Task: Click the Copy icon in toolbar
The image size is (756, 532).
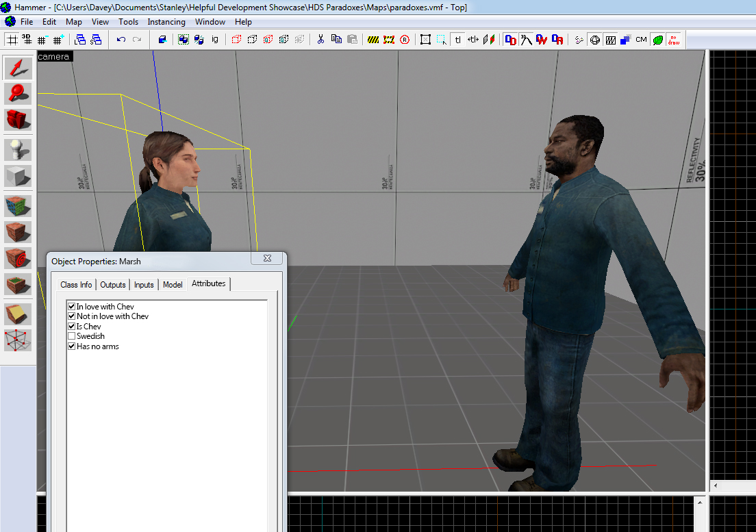Action: pyautogui.click(x=336, y=40)
